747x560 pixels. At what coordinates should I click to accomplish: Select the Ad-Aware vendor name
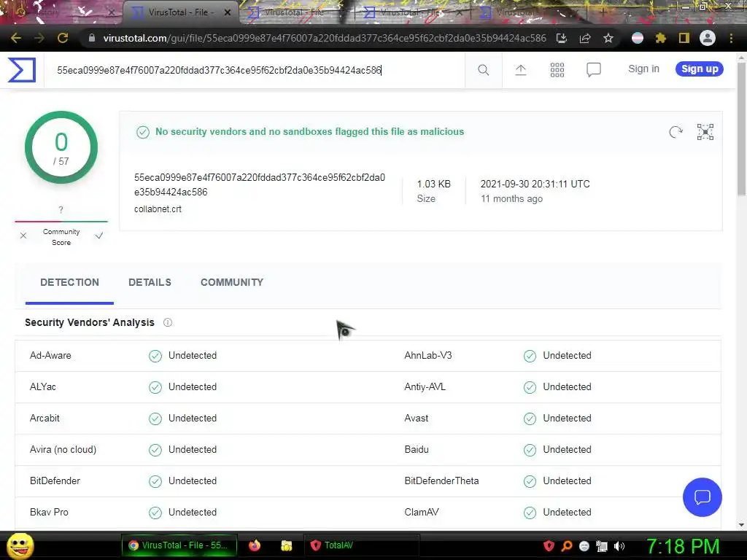click(50, 355)
